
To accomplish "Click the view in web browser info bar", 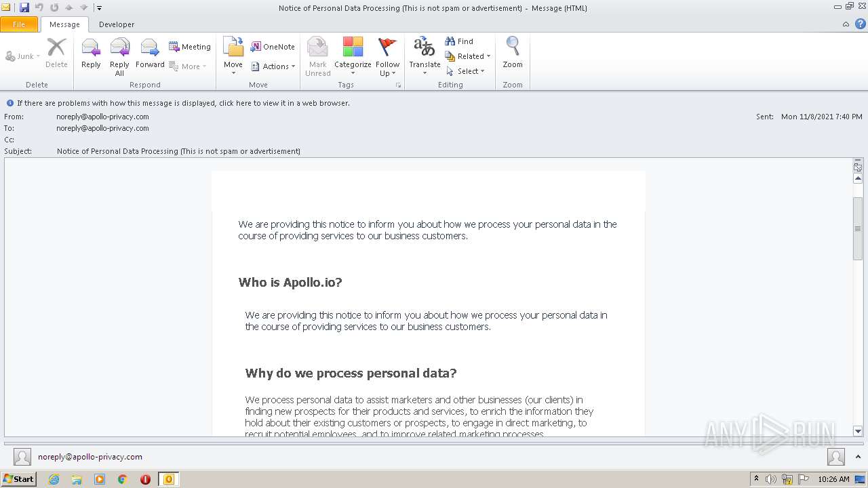I will (x=183, y=103).
